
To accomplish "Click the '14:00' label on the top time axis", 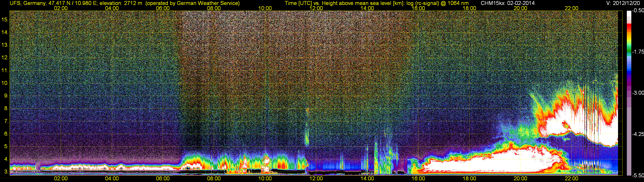I will [x=367, y=8].
